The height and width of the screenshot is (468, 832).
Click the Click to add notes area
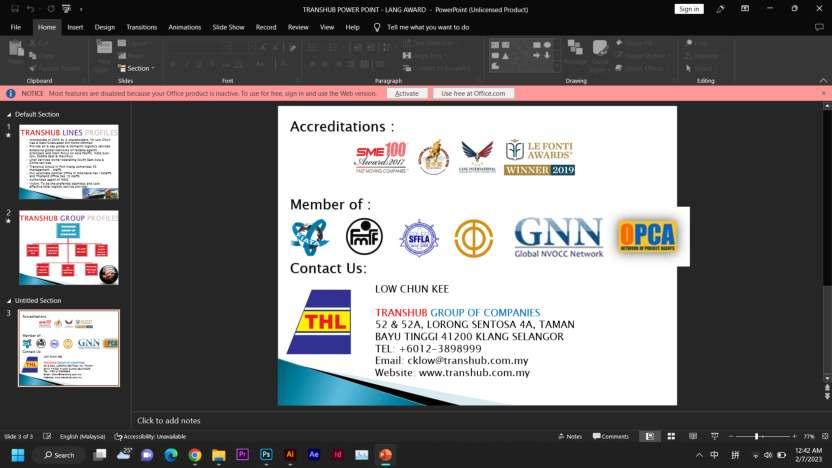coord(169,420)
